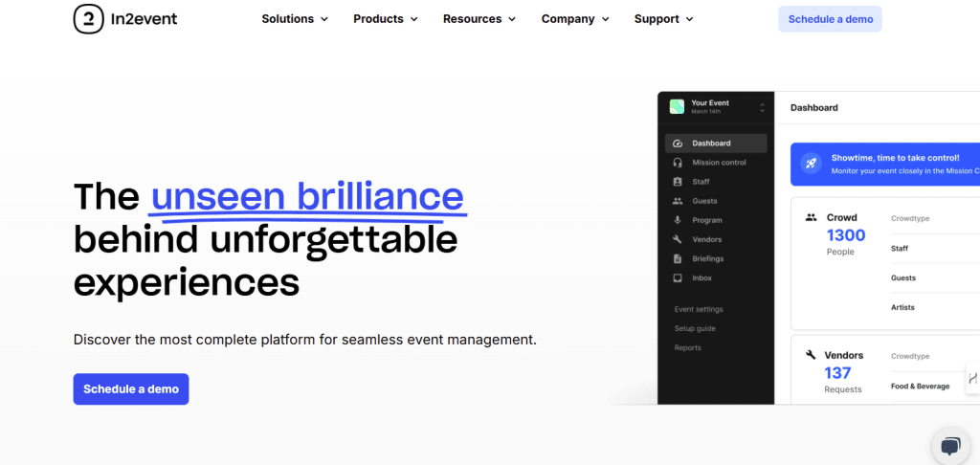The width and height of the screenshot is (980, 465).
Task: Click the Vendors wrench icon in sidebar
Action: tap(677, 239)
